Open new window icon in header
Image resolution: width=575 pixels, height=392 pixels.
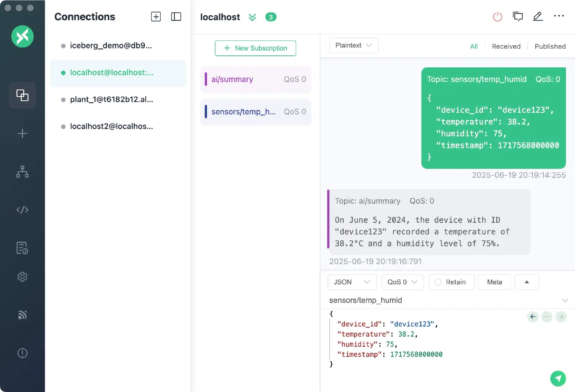[x=518, y=16]
